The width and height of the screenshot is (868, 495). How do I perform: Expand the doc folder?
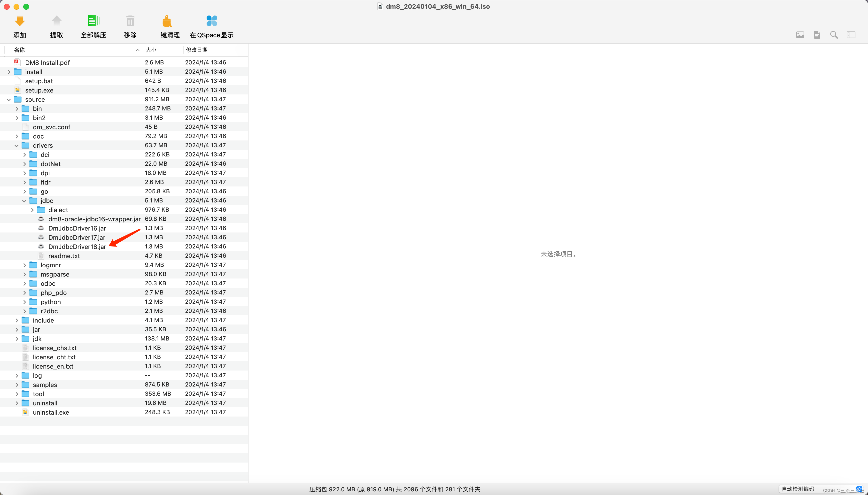point(17,136)
